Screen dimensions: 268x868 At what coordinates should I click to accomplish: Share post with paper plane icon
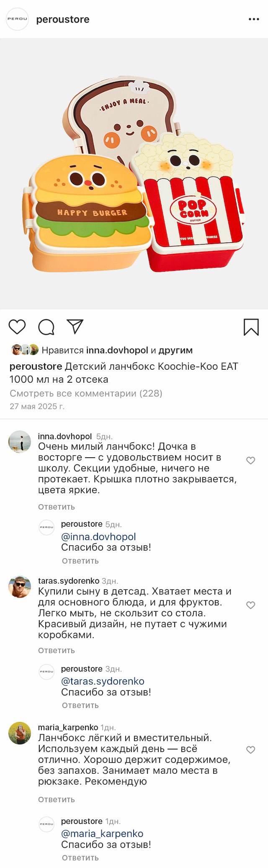[75, 327]
